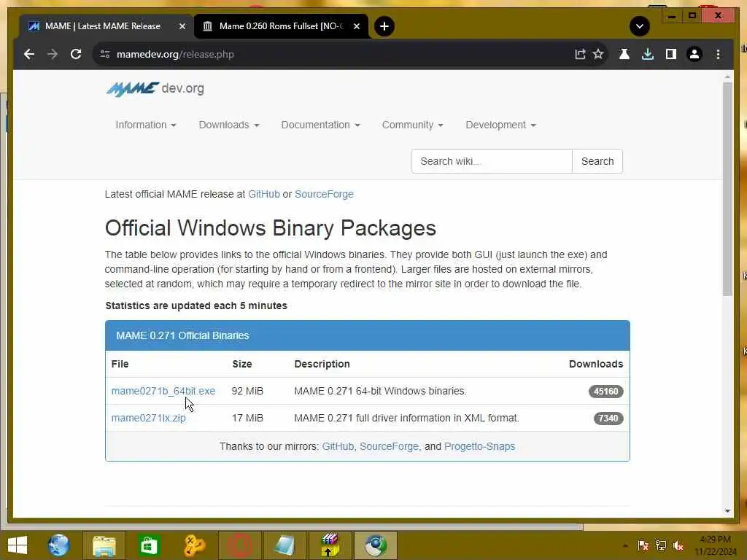Click the notepad-style taskbar icon
Screen dimensions: 747x560
(x=285, y=545)
